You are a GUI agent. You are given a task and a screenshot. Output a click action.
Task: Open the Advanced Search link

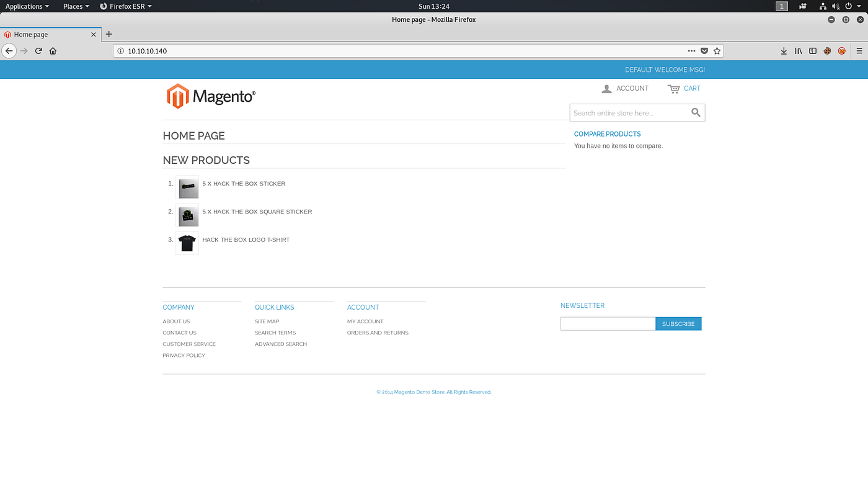pos(281,344)
